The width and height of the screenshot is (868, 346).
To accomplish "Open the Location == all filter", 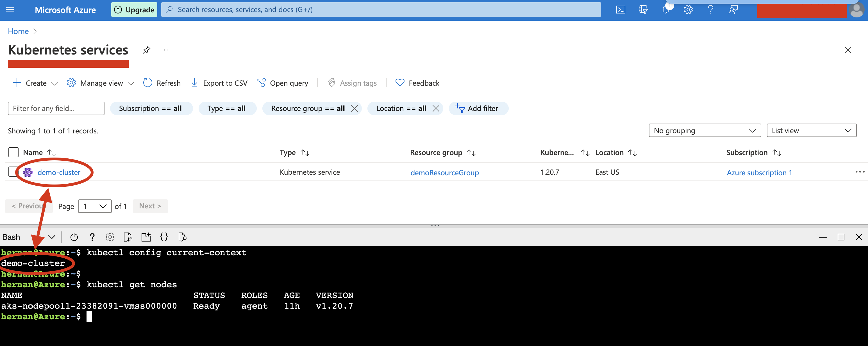I will point(401,108).
